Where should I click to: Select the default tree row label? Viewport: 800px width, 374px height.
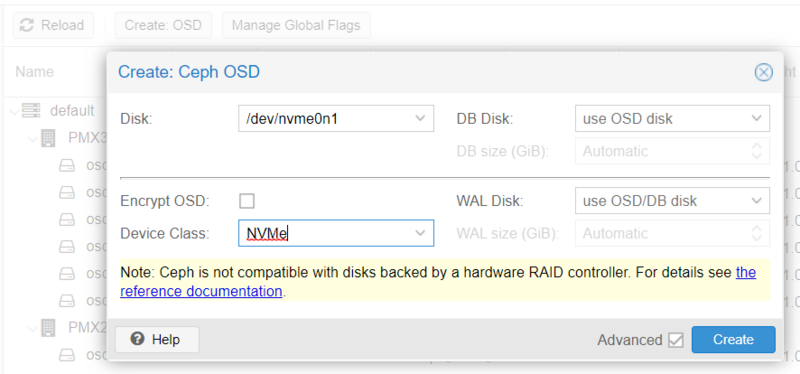tap(72, 110)
